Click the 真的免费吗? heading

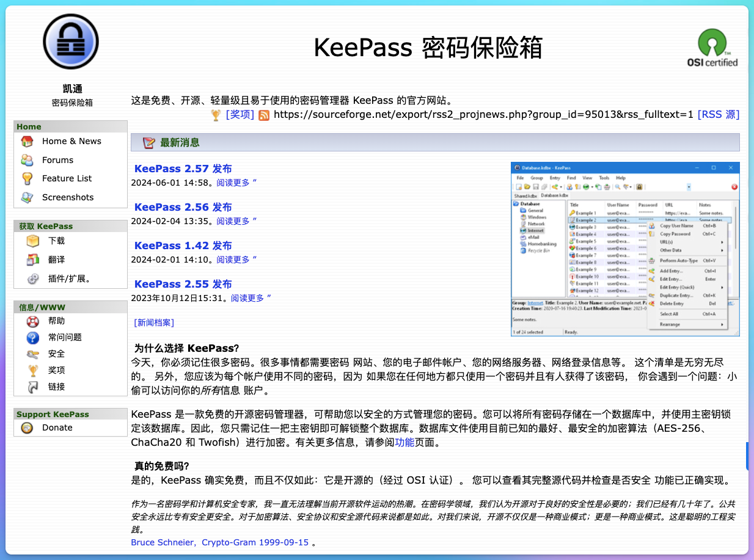tap(161, 466)
